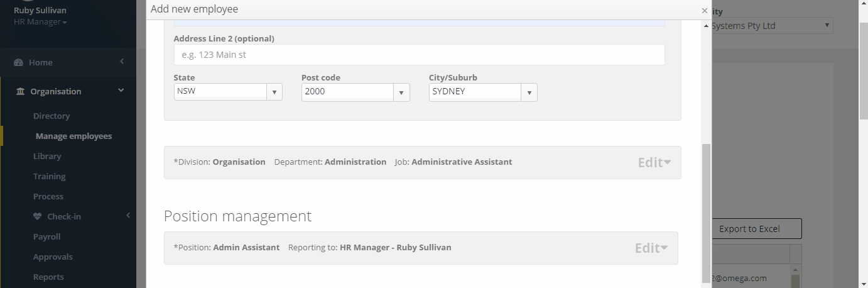The image size is (868, 288).
Task: Select Manage employees in sidebar
Action: click(x=73, y=136)
